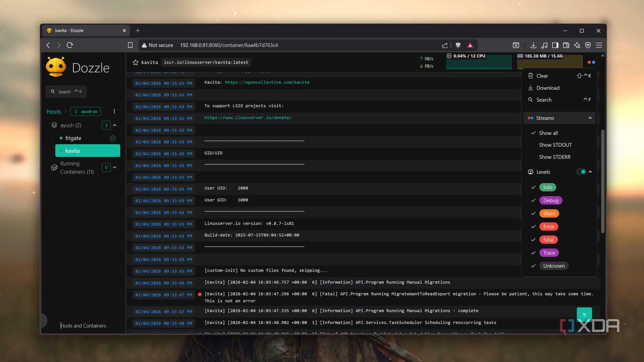Screen dimensions: 644x362
Task: Click the cube icon beside Running Containers
Action: (54, 168)
